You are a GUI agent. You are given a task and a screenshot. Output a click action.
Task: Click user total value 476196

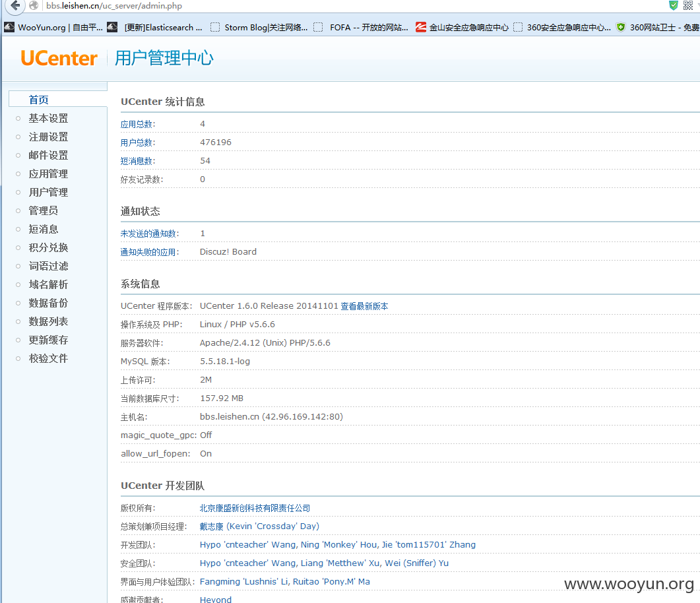click(216, 143)
